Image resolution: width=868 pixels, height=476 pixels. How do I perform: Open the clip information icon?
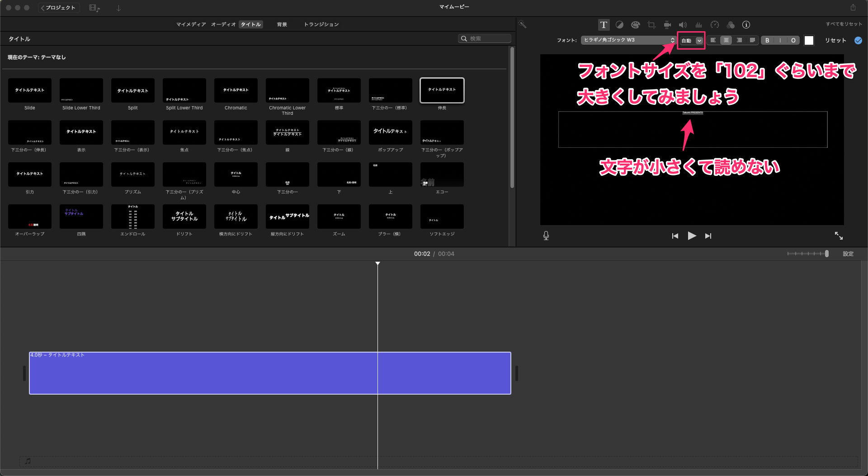pyautogui.click(x=746, y=25)
